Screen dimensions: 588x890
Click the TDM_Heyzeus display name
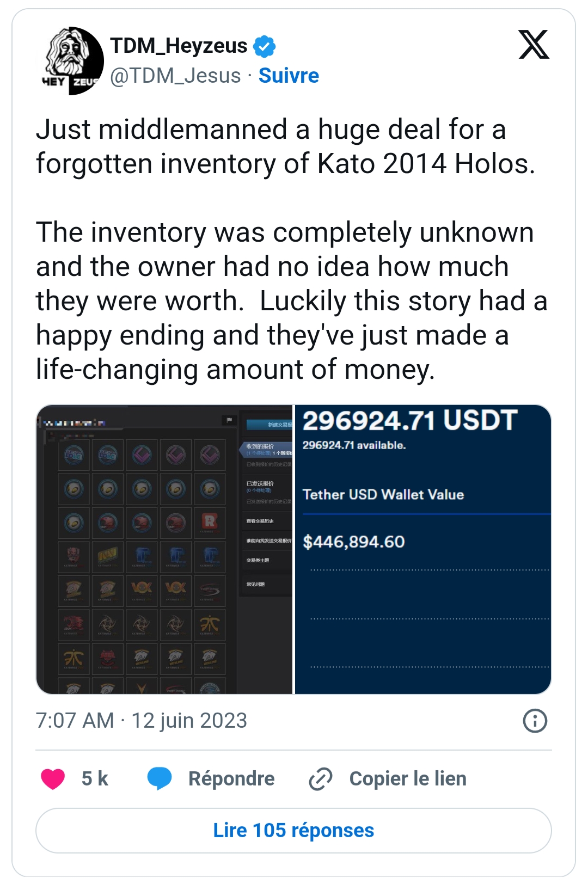coord(179,46)
